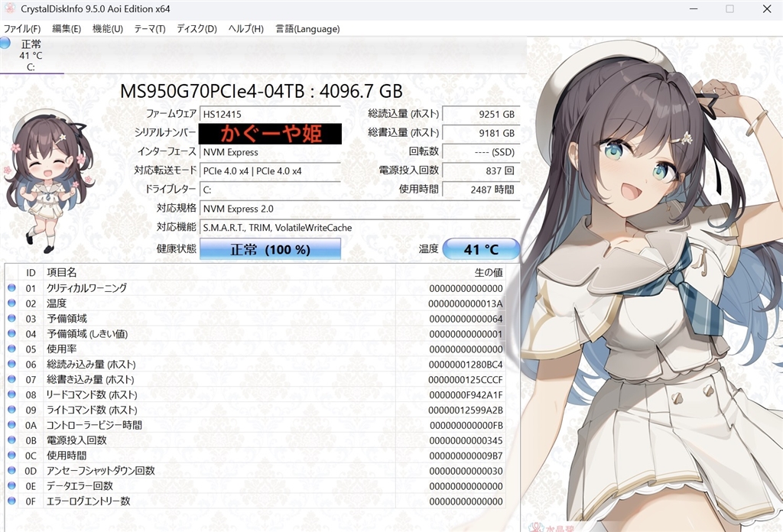Click the 837 回 power on count value
The width and height of the screenshot is (783, 532).
pyautogui.click(x=481, y=170)
